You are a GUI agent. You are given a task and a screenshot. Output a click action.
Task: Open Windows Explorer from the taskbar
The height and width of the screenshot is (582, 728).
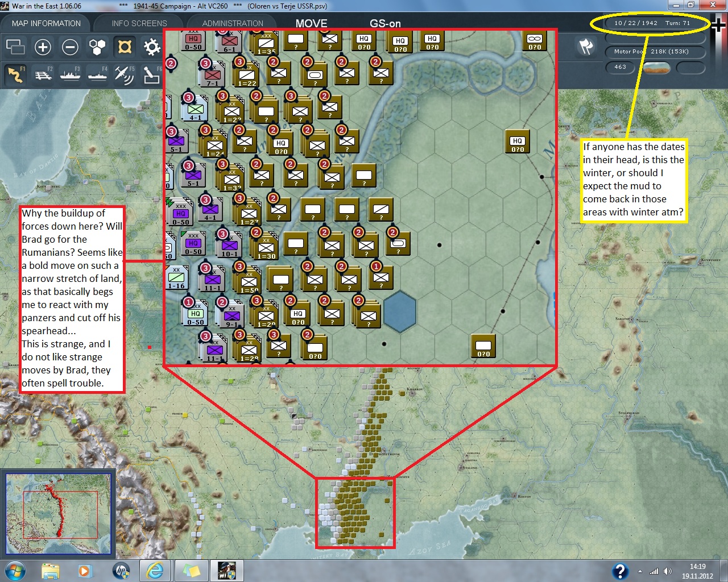pyautogui.click(x=51, y=571)
